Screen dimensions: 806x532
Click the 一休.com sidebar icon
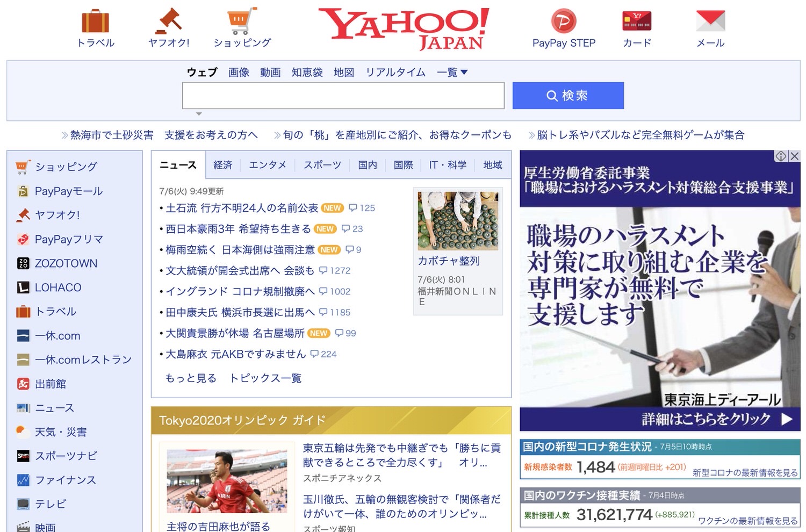23,336
